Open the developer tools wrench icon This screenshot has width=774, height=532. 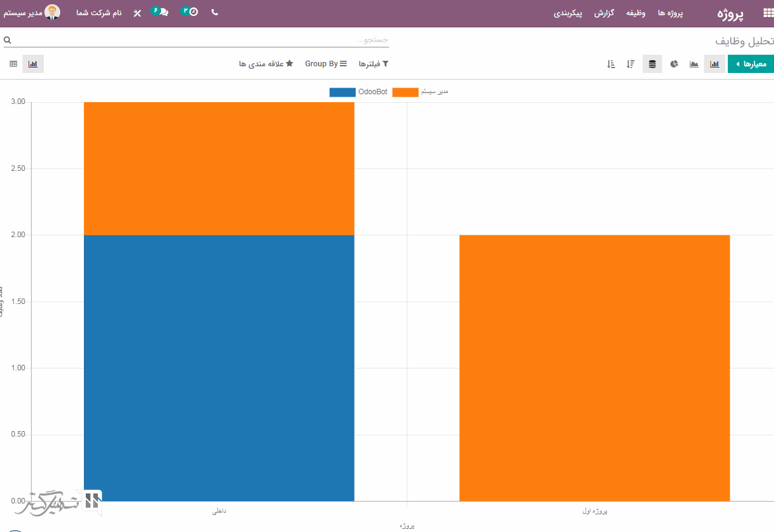click(x=137, y=13)
